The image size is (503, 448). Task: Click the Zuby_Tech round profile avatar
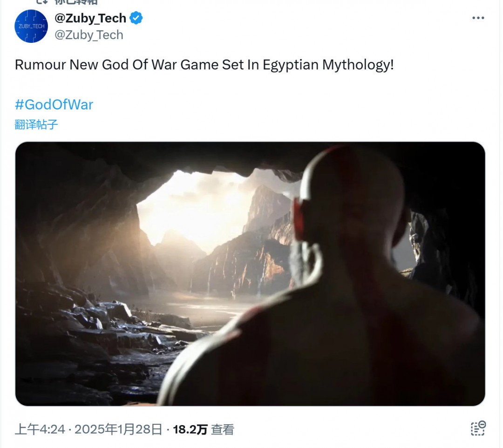coord(31,26)
